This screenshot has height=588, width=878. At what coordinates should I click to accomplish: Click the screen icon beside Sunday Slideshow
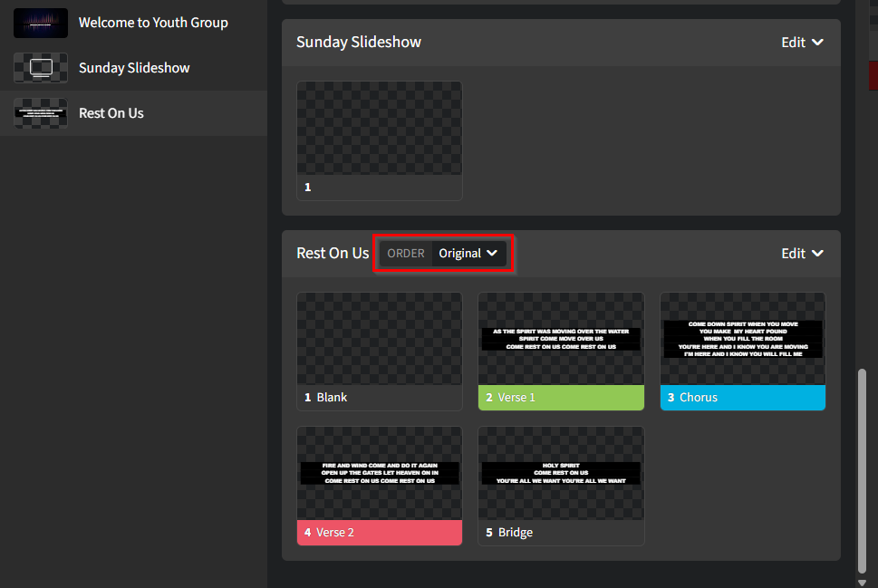(x=40, y=67)
